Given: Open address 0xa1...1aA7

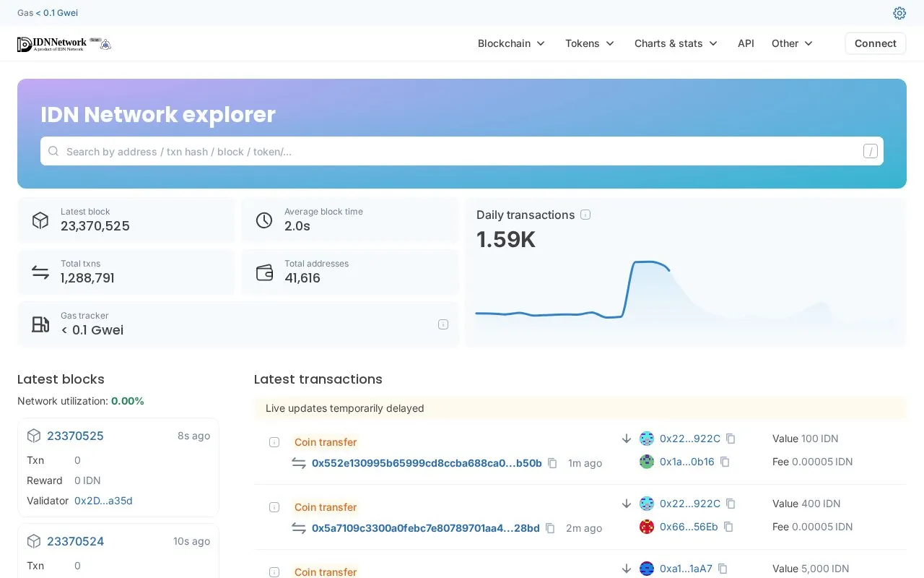Looking at the screenshot, I should [686, 569].
